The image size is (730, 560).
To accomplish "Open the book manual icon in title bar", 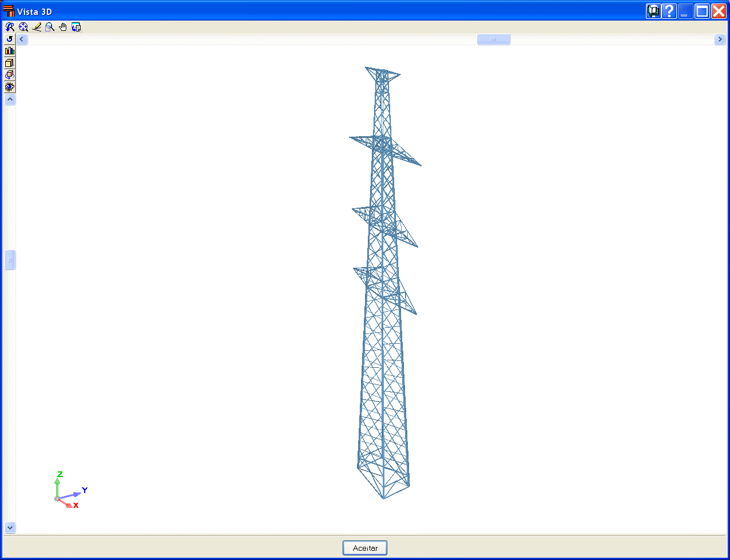I will coord(653,11).
